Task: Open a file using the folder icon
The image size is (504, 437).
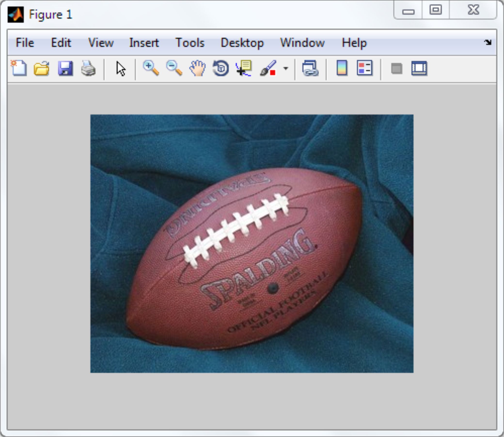Action: click(x=41, y=68)
